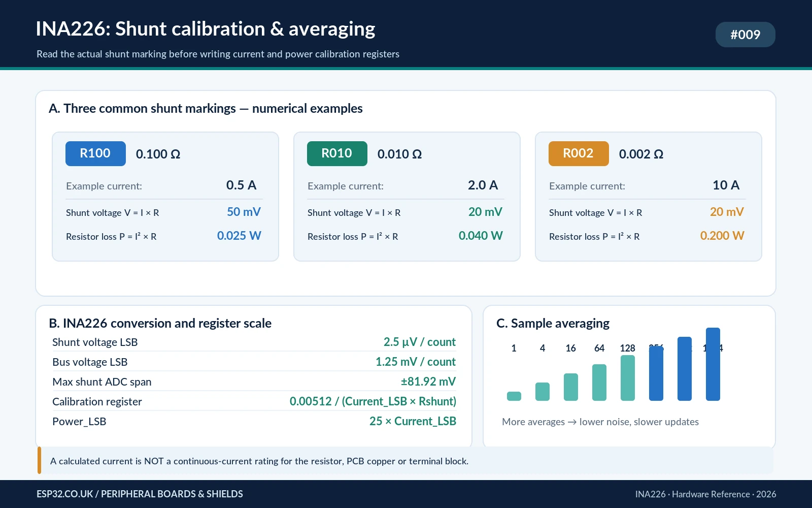Click the 1.25 mV / count value

click(416, 362)
